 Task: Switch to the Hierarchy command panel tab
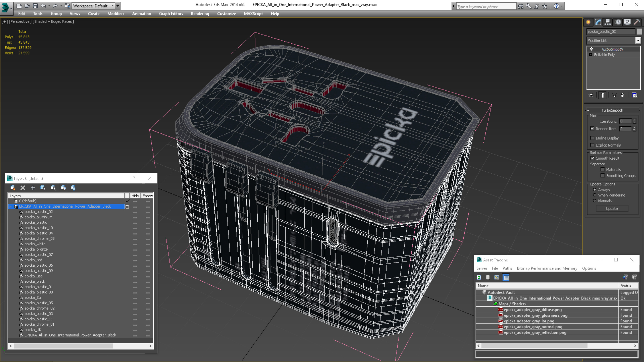click(608, 22)
